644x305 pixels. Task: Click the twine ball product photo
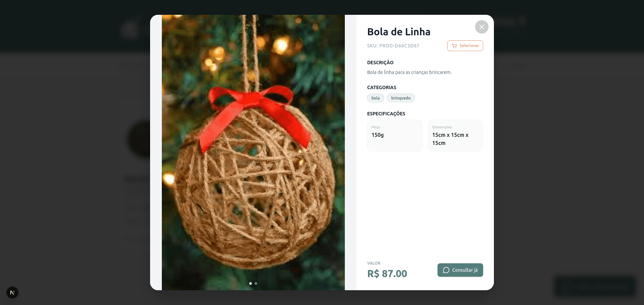pos(253,168)
